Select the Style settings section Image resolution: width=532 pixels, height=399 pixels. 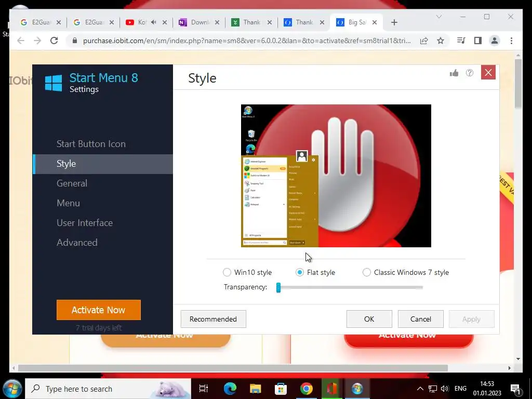pos(103,164)
